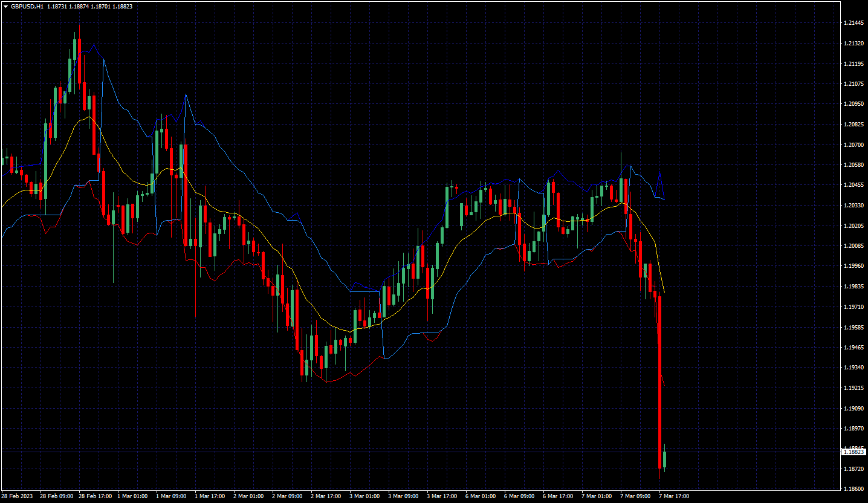Click the 2 Mar 17:00 time label
Screen dimensions: 868x503
point(326,496)
